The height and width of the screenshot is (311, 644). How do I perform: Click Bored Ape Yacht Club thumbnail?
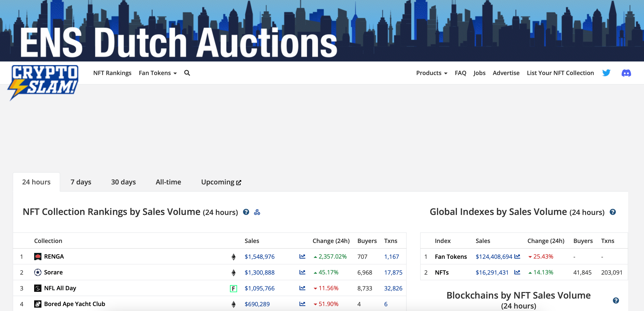tap(38, 304)
